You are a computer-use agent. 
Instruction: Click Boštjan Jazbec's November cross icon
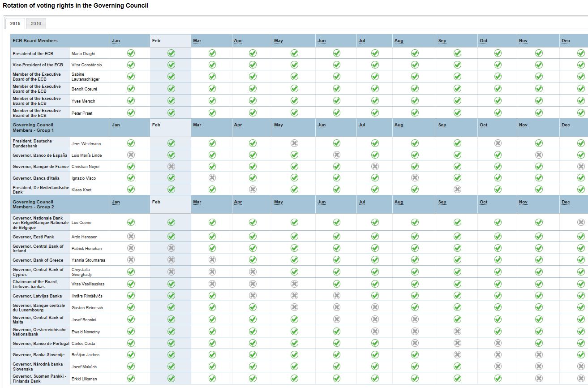tap(539, 355)
